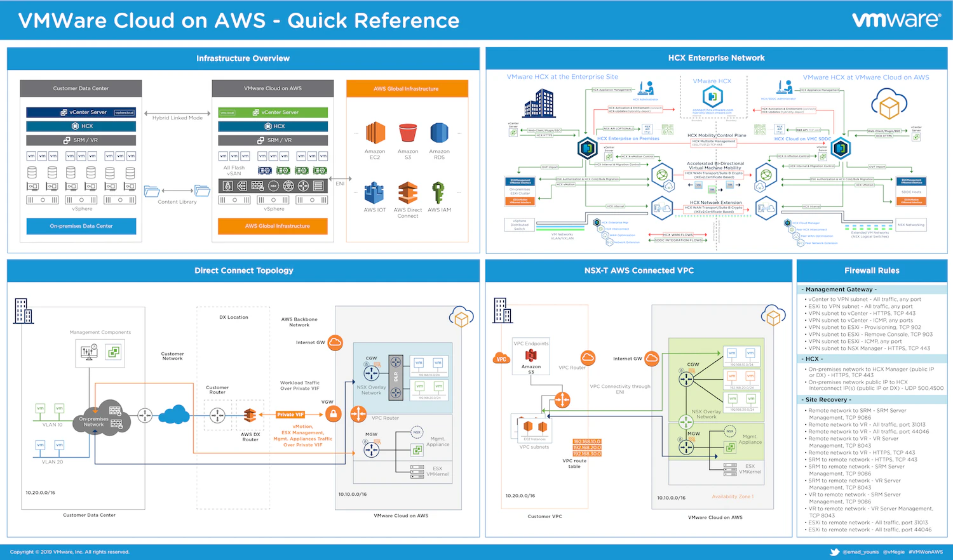The width and height of the screenshot is (953, 560).
Task: Click the 'Hybrid Linked Mode' label
Action: tap(177, 118)
